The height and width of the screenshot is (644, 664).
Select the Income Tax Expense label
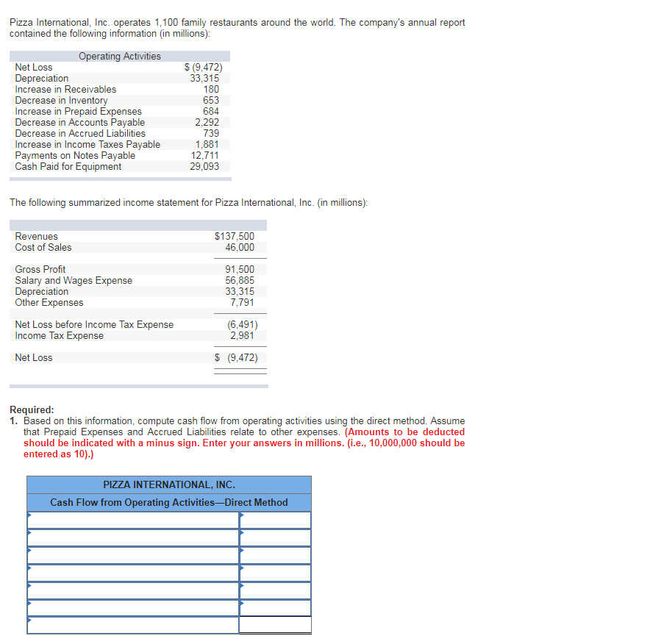pos(60,335)
